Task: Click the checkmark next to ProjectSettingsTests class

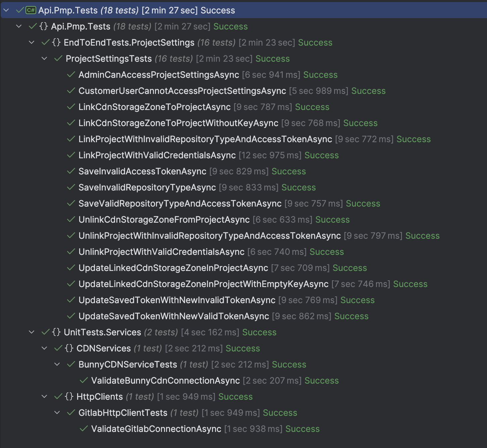Action: 58,59
